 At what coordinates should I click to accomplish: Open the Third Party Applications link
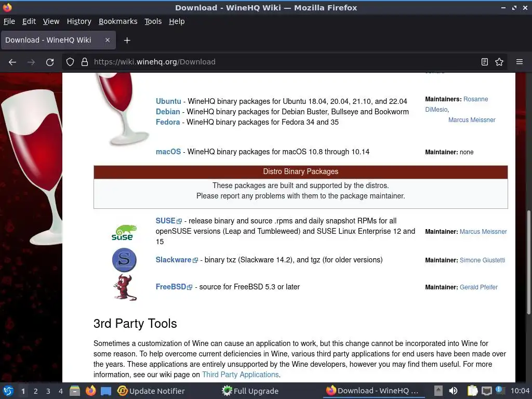click(x=240, y=375)
